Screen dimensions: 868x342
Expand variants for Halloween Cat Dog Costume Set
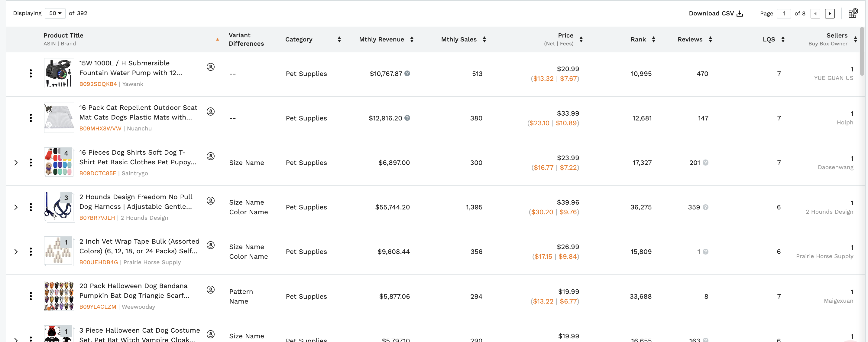pyautogui.click(x=16, y=339)
